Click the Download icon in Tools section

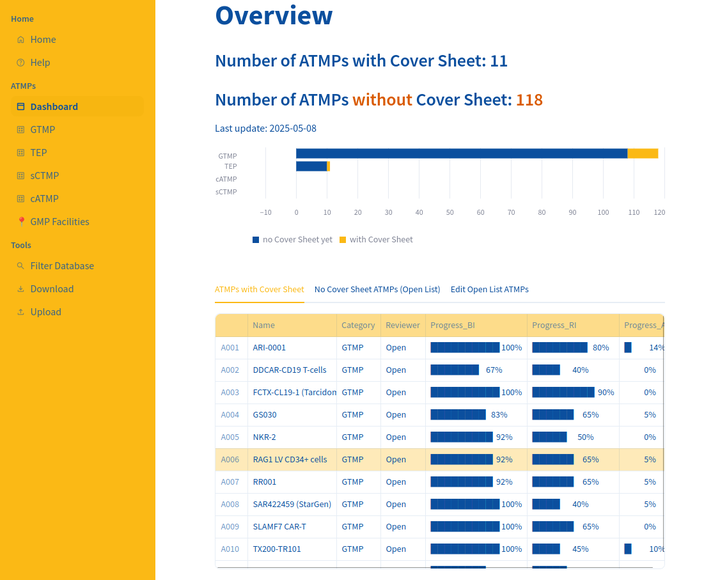[x=21, y=289]
